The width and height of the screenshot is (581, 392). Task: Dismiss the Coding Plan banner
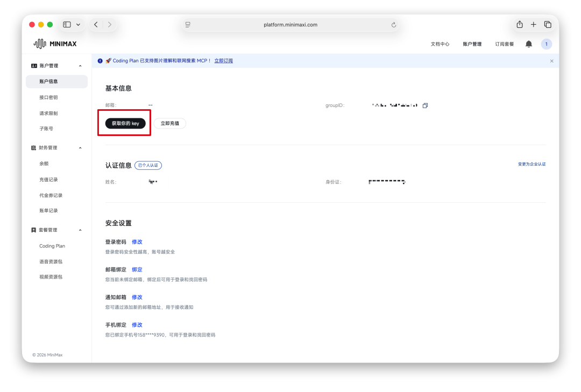point(551,61)
